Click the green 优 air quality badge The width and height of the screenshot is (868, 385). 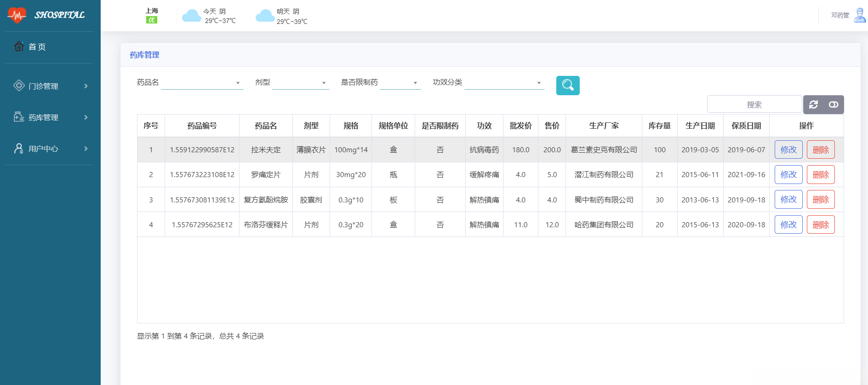point(152,20)
